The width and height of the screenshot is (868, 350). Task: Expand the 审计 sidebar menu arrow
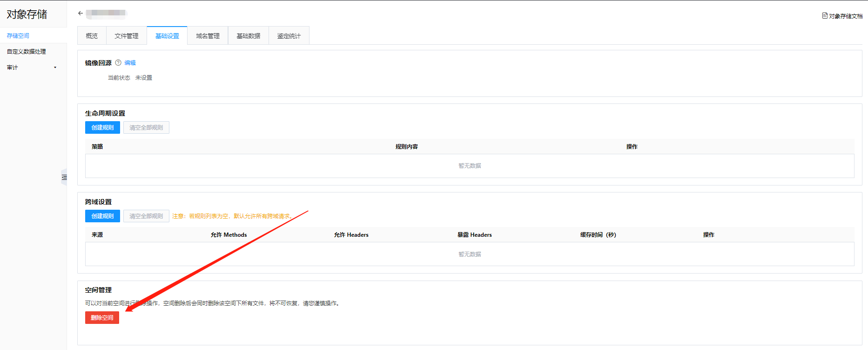tap(55, 68)
